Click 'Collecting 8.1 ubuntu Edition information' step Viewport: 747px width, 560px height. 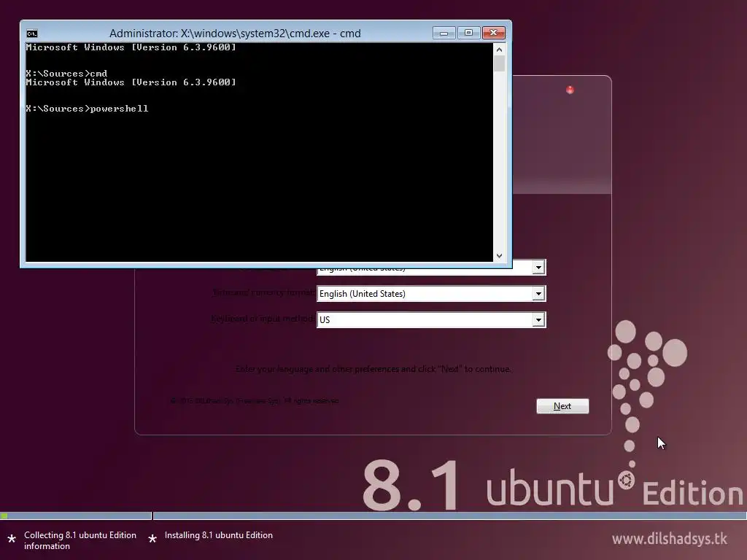[80, 540]
